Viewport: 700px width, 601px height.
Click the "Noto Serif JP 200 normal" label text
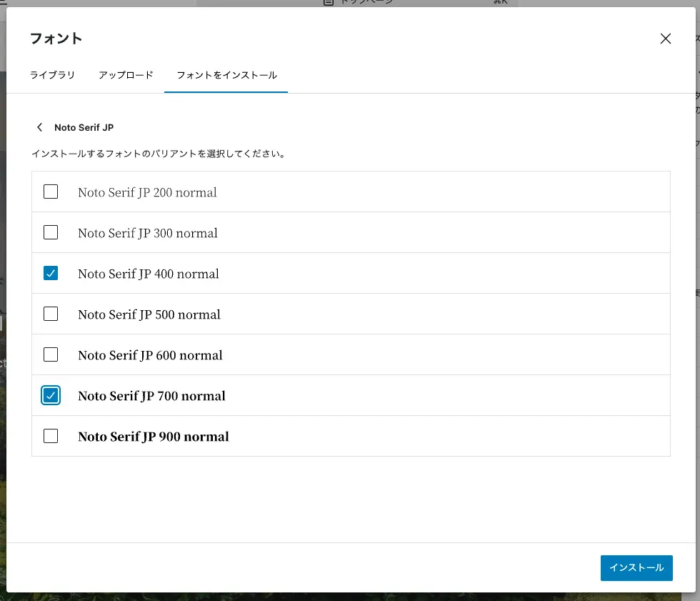coord(147,192)
